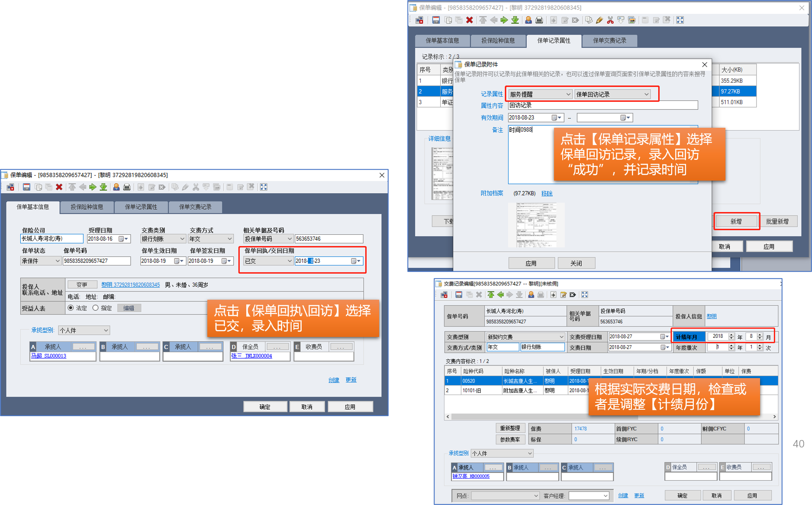Click the 新增 button
Image resolution: width=812 pixels, height=505 pixels.
pos(736,221)
